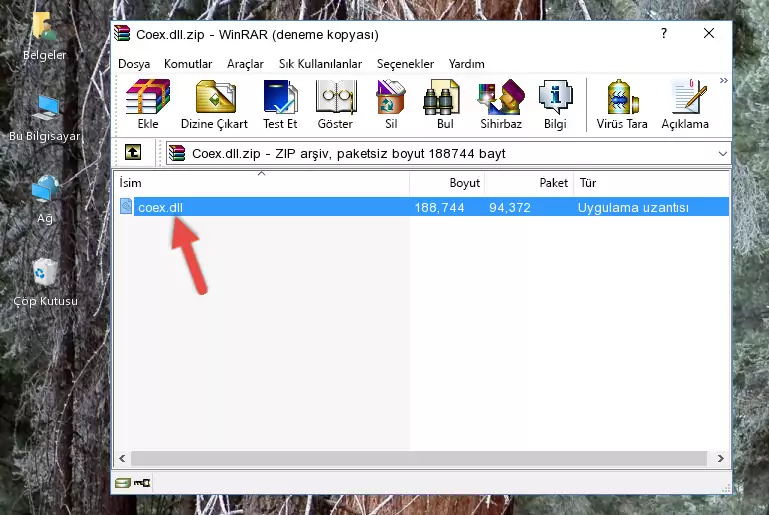Click the title bar help question mark
This screenshot has width=769, height=515.
pyautogui.click(x=664, y=33)
